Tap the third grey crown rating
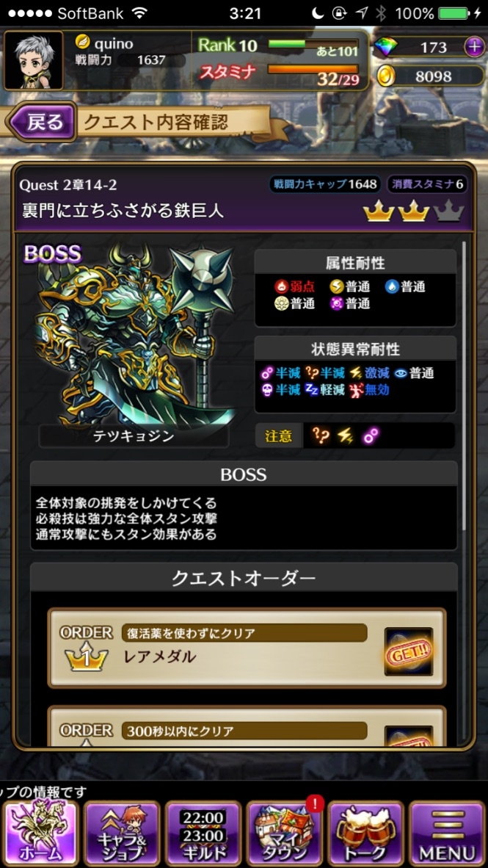The width and height of the screenshot is (488, 868). (x=449, y=211)
